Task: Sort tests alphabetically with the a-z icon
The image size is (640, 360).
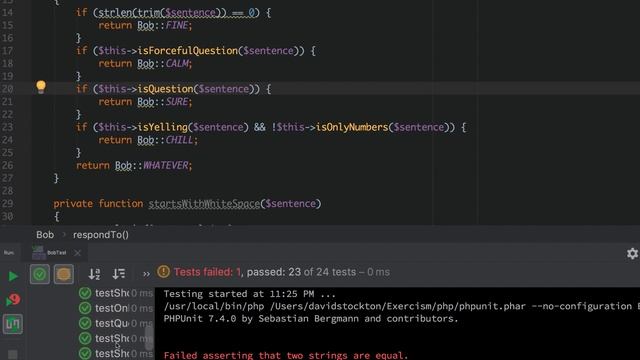Action: [x=94, y=273]
